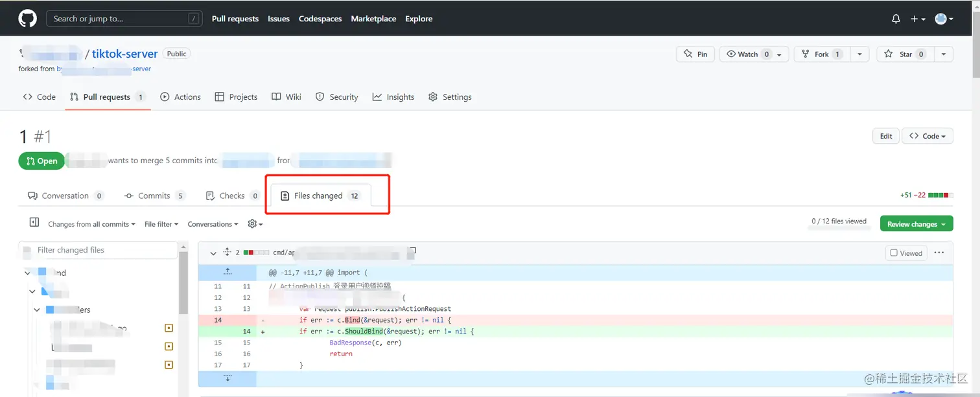This screenshot has width=980, height=397.
Task: Switch to the Wiki tab
Action: [x=286, y=97]
